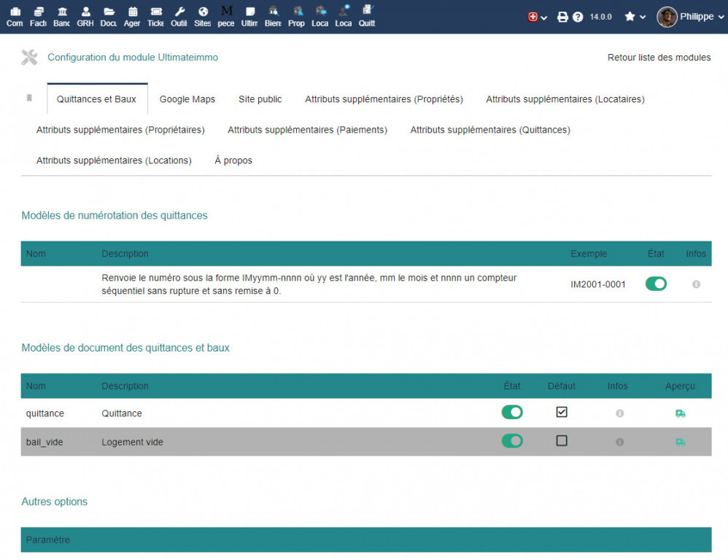Open the Site public tab
Screen dimensions: 728x560
260,99
